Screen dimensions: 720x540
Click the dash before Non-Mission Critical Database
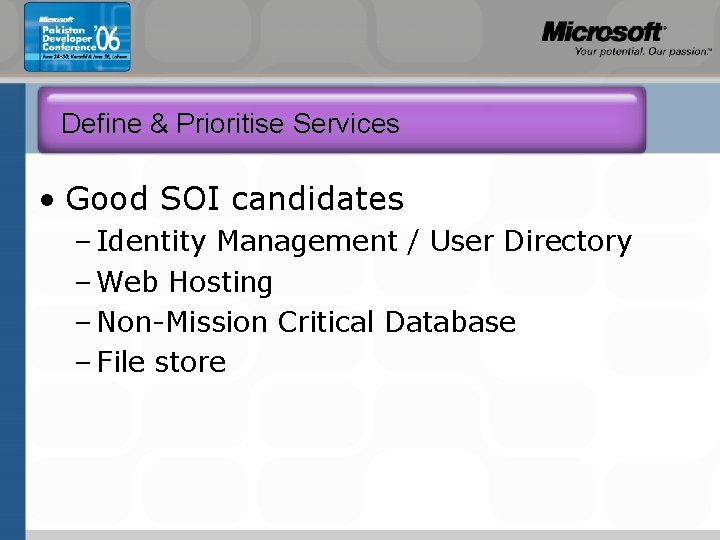pos(82,323)
